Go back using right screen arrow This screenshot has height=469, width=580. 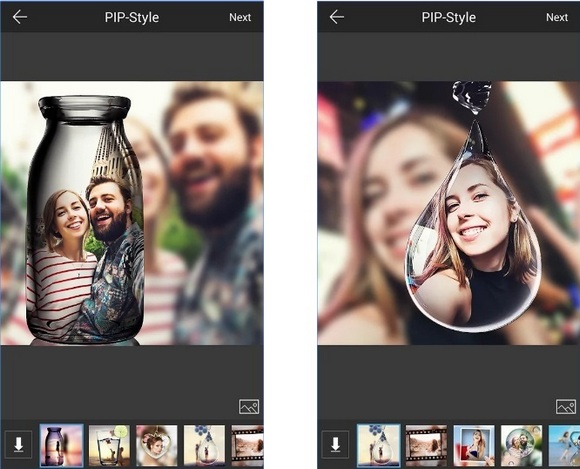pos(337,17)
